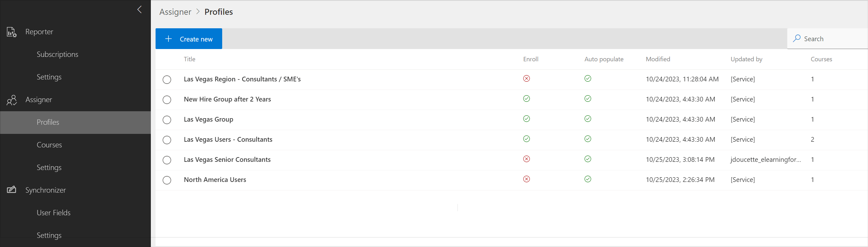Open User Fields under Synchronizer
The width and height of the screenshot is (868, 247).
pos(53,213)
